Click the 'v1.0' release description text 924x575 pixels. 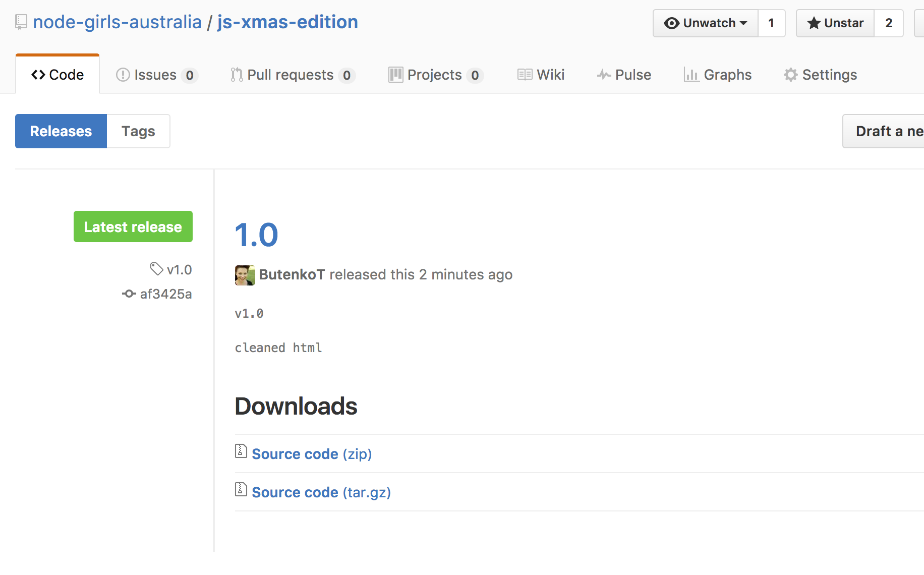[x=249, y=314]
